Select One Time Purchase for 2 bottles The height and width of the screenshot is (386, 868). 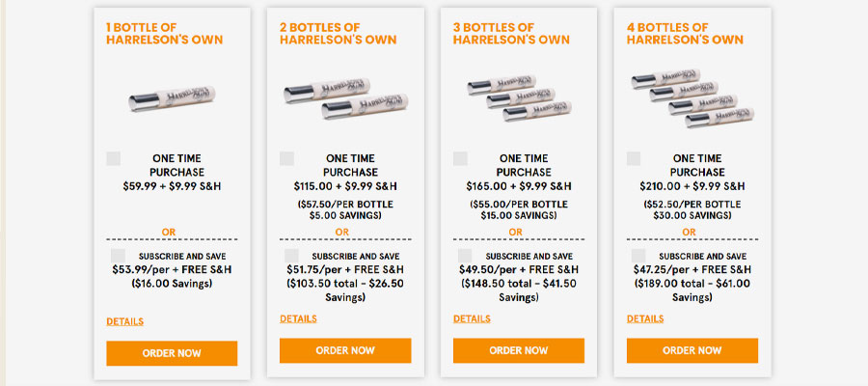tap(286, 159)
